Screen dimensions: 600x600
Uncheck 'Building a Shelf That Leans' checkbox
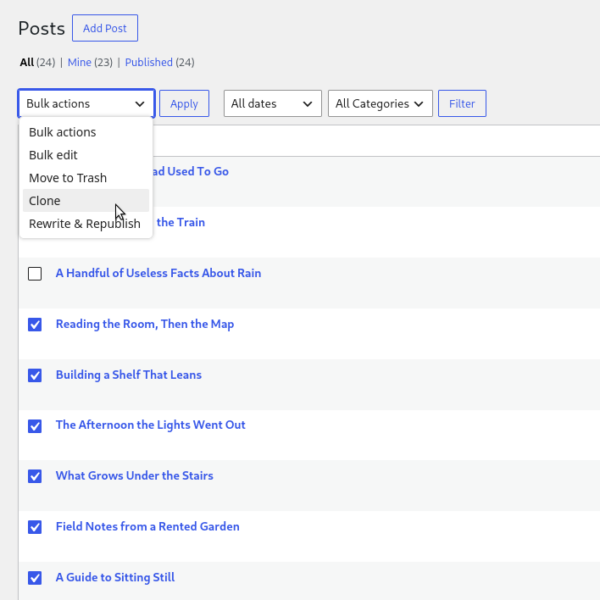point(35,375)
